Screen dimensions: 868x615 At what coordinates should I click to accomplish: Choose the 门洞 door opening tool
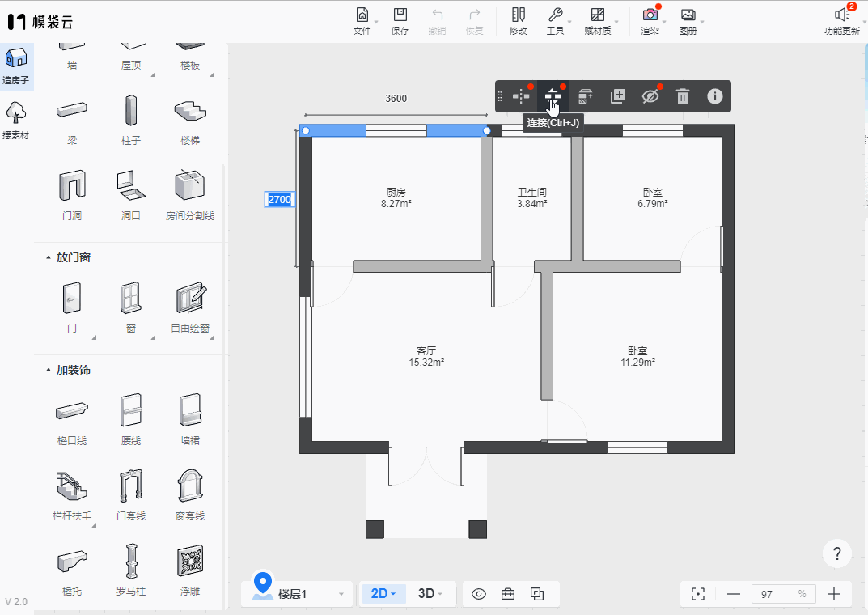(72, 186)
